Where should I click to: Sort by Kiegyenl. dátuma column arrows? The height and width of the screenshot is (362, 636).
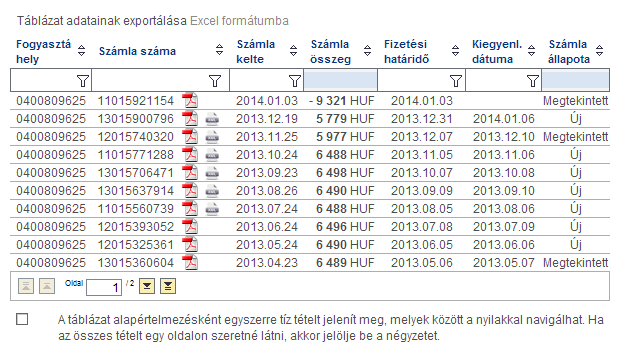[x=531, y=51]
